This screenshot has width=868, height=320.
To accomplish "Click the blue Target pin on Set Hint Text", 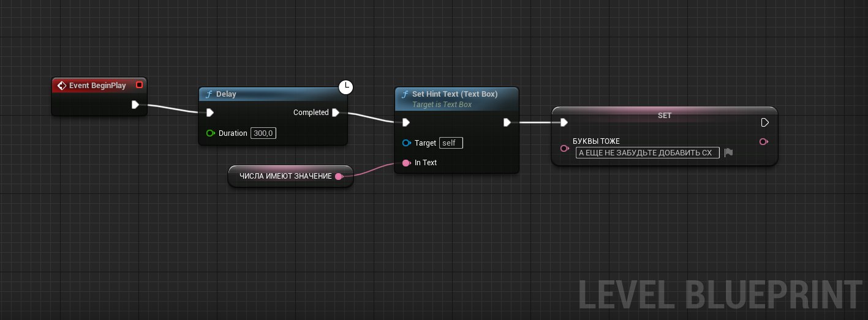I will 407,143.
